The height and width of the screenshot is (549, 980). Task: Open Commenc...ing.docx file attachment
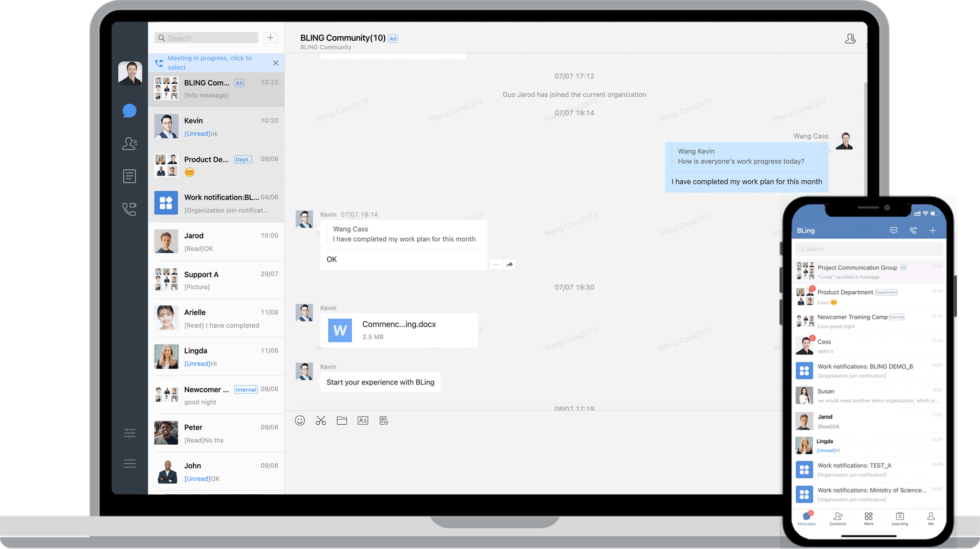click(399, 330)
